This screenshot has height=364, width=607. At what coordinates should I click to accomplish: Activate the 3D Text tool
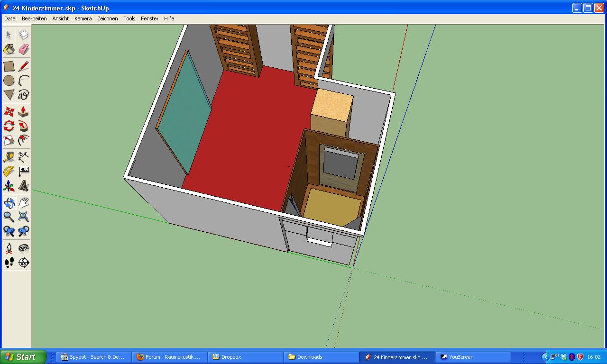[x=24, y=186]
